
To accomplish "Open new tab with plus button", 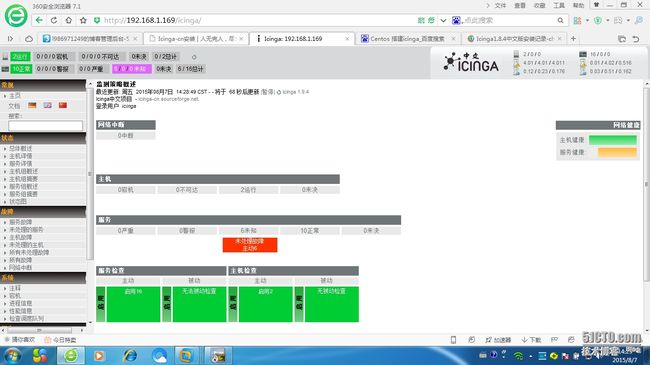I will pyautogui.click(x=573, y=38).
